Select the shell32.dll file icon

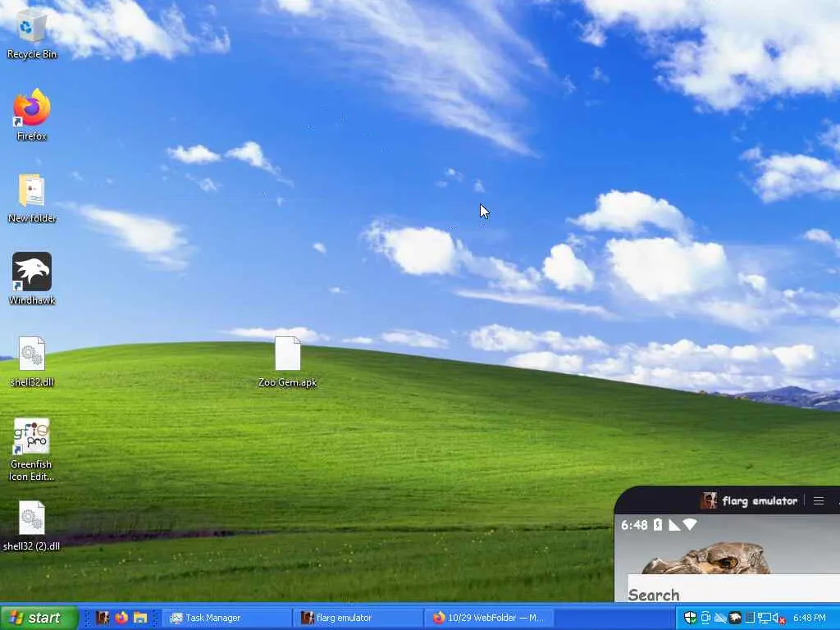[x=32, y=362]
